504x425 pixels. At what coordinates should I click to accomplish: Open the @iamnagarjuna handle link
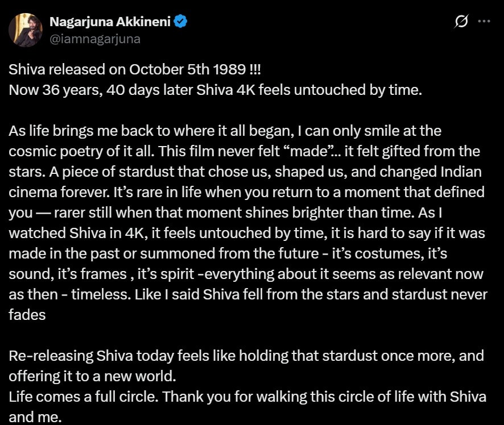click(x=95, y=39)
